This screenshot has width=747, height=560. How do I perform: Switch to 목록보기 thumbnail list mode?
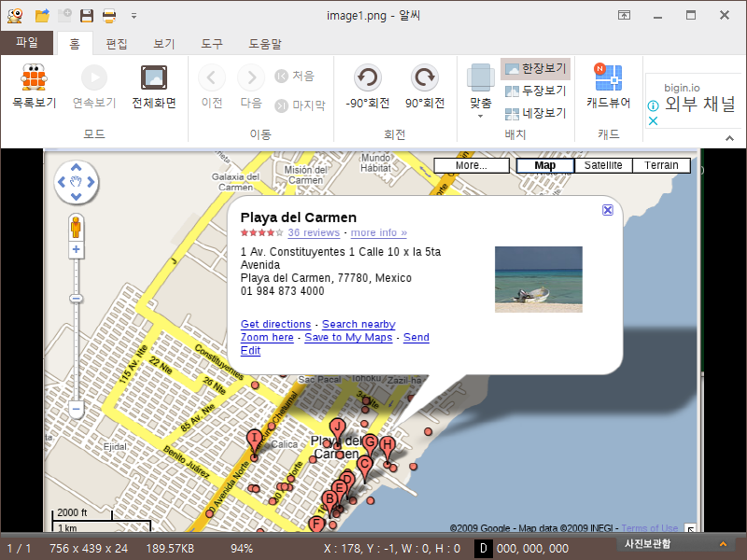34,87
